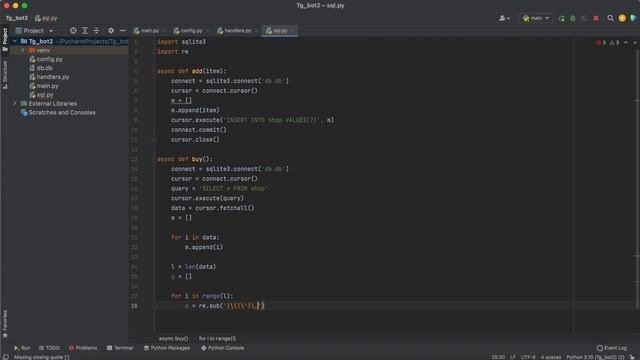Click the orange IDE updates icon
Viewport: 640px width, 360px height.
tap(622, 18)
